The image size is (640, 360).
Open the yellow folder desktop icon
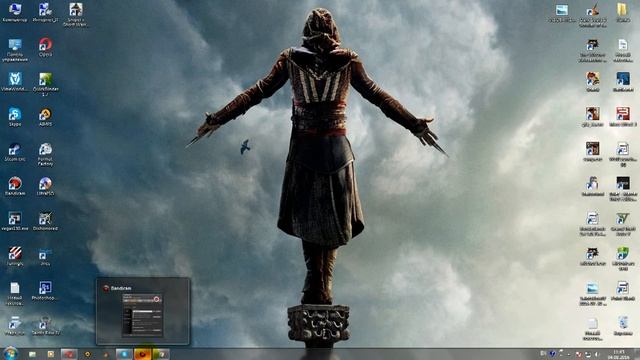click(622, 12)
